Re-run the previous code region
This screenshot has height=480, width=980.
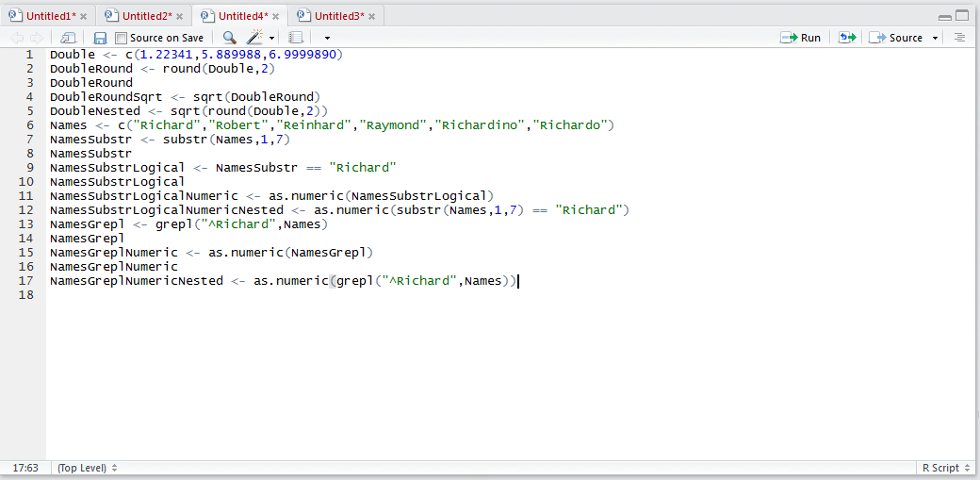coord(847,38)
